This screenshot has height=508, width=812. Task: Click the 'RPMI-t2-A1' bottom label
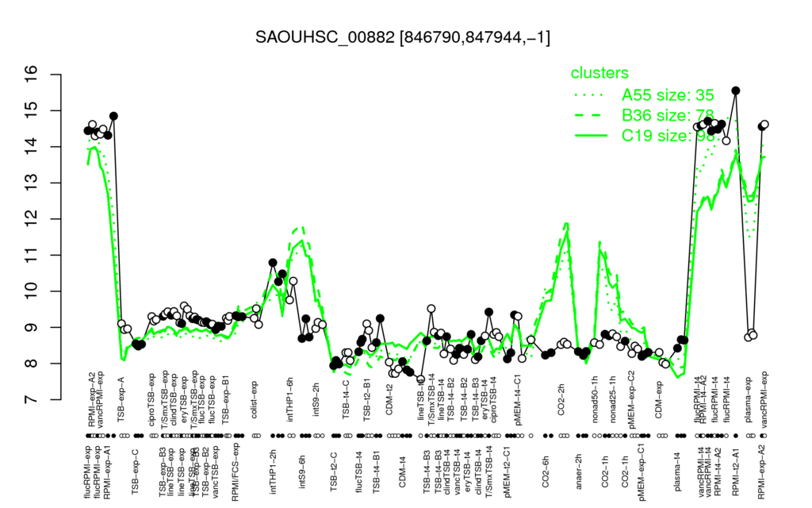click(735, 472)
